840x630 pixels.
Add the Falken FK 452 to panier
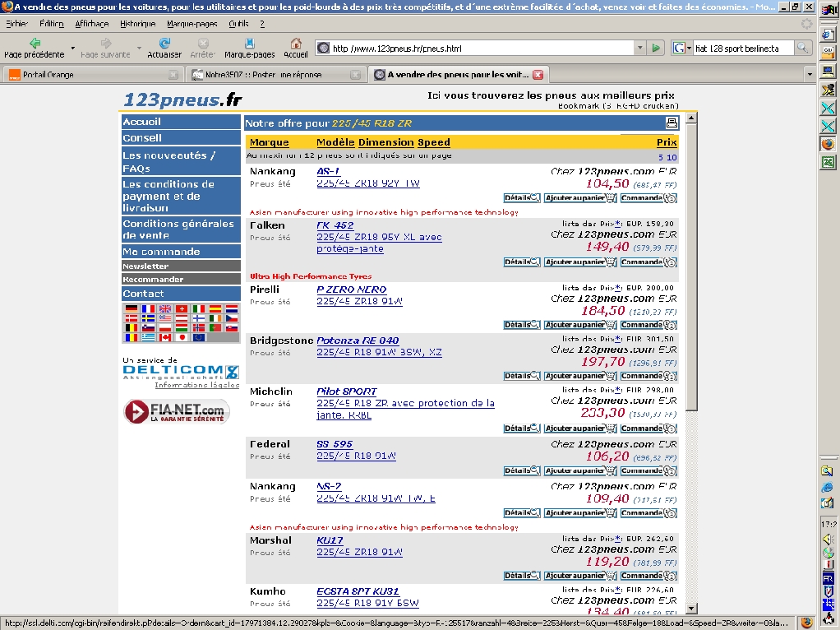click(x=580, y=262)
